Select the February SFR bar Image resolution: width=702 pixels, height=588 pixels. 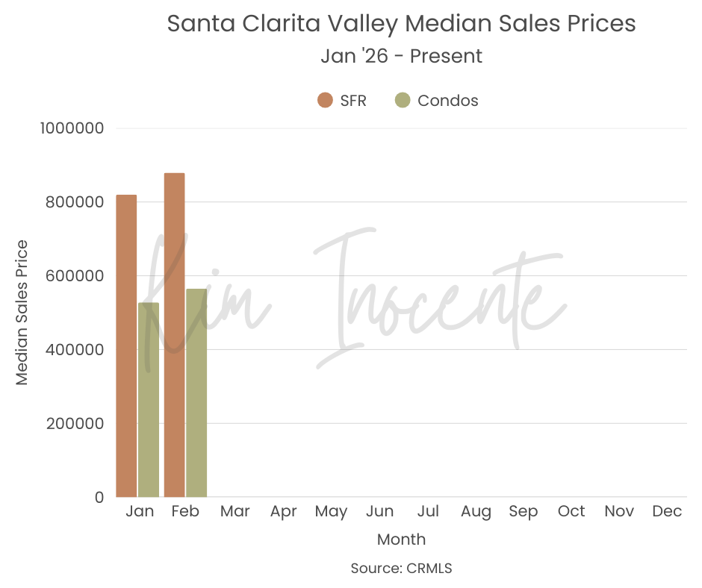(x=174, y=335)
